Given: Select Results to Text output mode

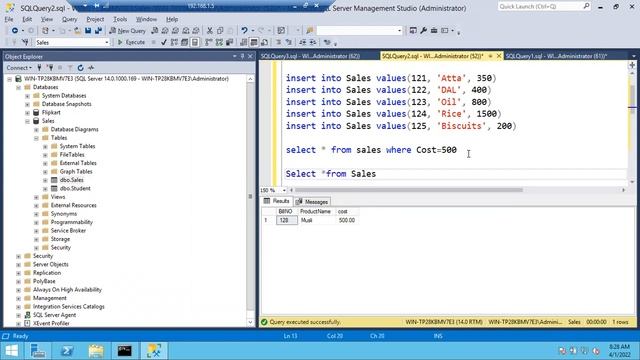Looking at the screenshot, I should 244,42.
